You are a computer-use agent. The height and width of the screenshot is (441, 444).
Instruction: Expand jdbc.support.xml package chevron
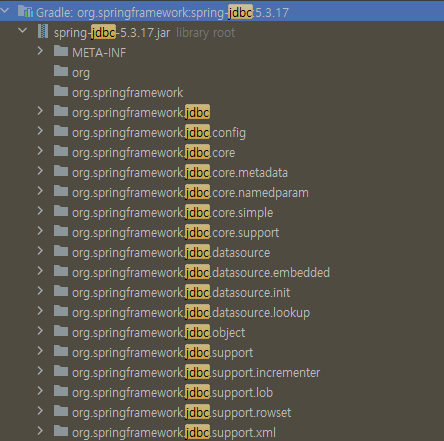tap(40, 431)
